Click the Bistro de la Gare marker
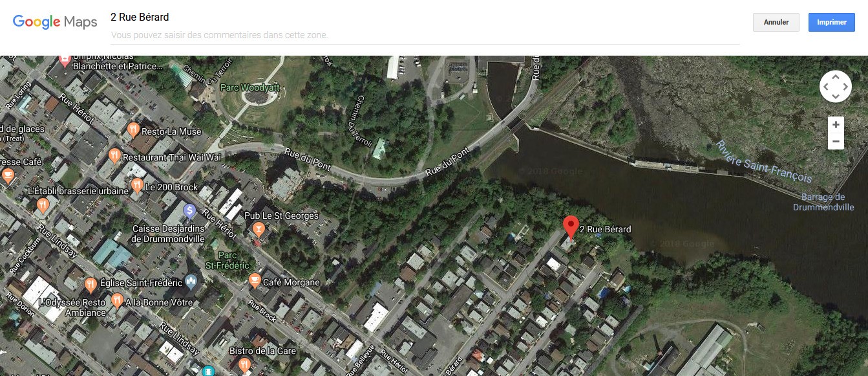The height and width of the screenshot is (376, 868). pos(245,364)
